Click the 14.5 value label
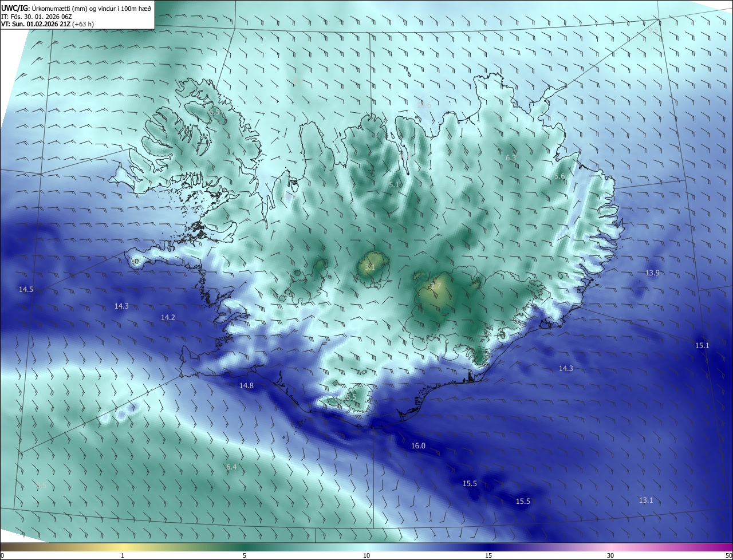 [26, 290]
